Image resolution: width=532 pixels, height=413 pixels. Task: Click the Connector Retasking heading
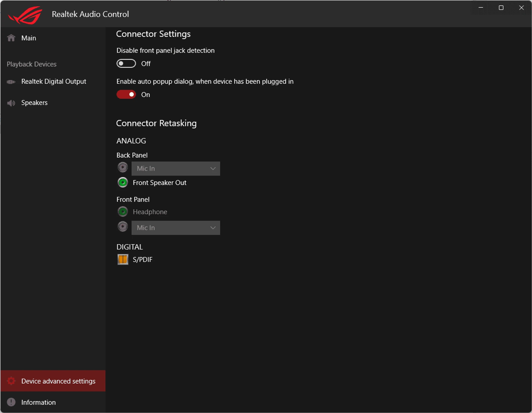(x=156, y=123)
